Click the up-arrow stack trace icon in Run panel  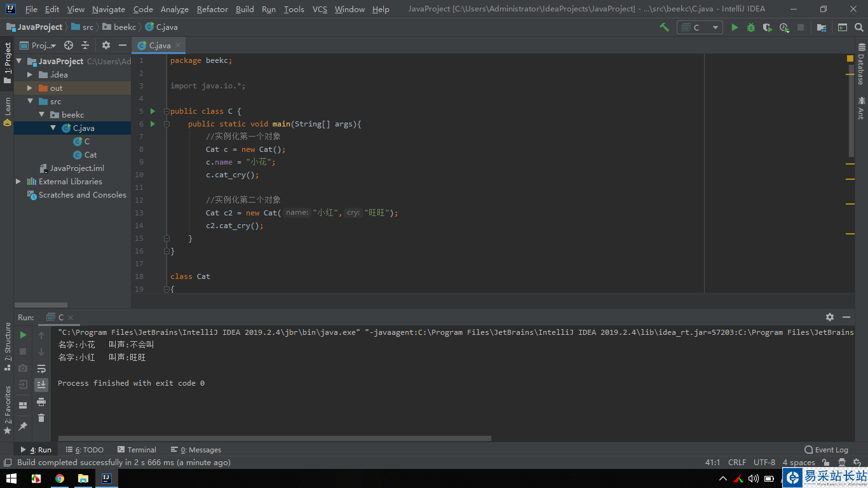(x=41, y=335)
